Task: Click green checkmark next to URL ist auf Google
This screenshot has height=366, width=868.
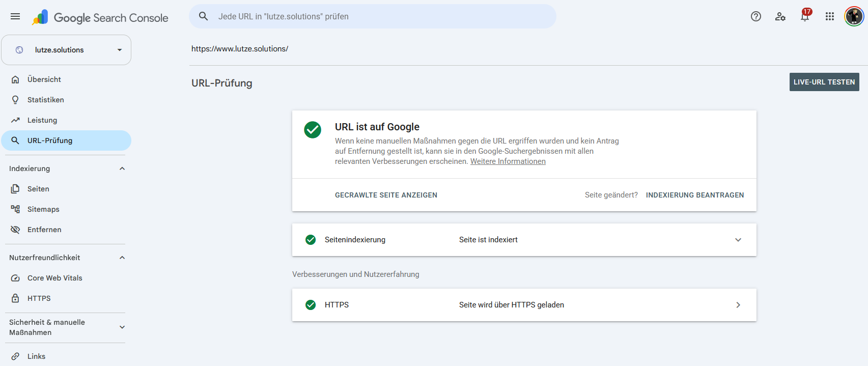Action: click(x=313, y=130)
